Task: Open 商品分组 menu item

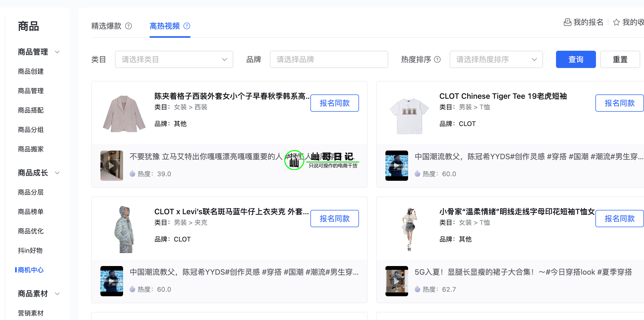Action: point(31,130)
